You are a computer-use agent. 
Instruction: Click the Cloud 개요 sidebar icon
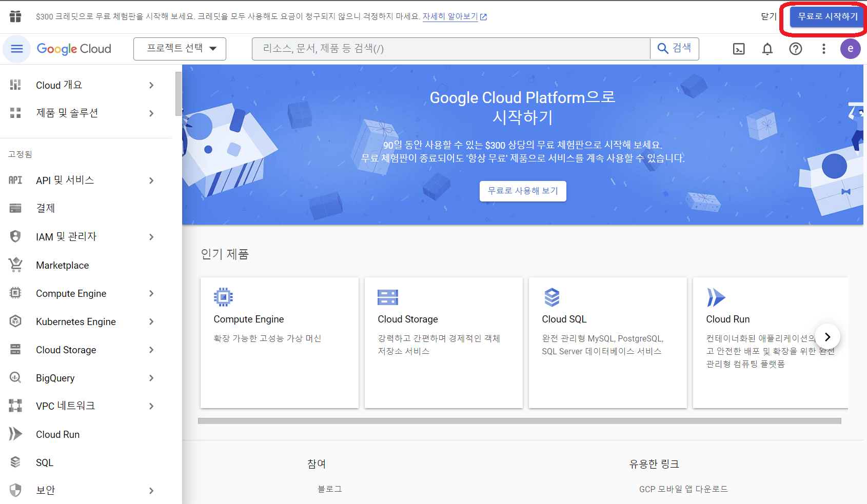tap(15, 85)
